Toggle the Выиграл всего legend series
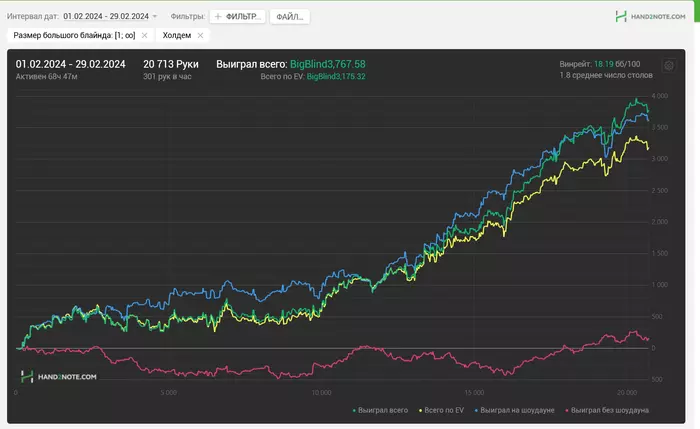Image resolution: width=700 pixels, height=429 pixels. tap(383, 410)
